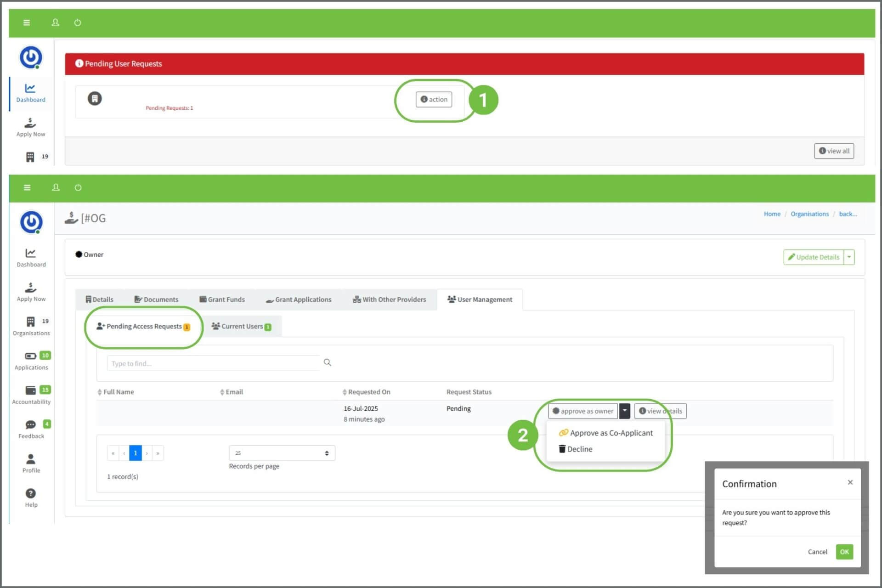Open the Applications sidebar icon
Viewport: 882px width, 588px height.
(30, 356)
